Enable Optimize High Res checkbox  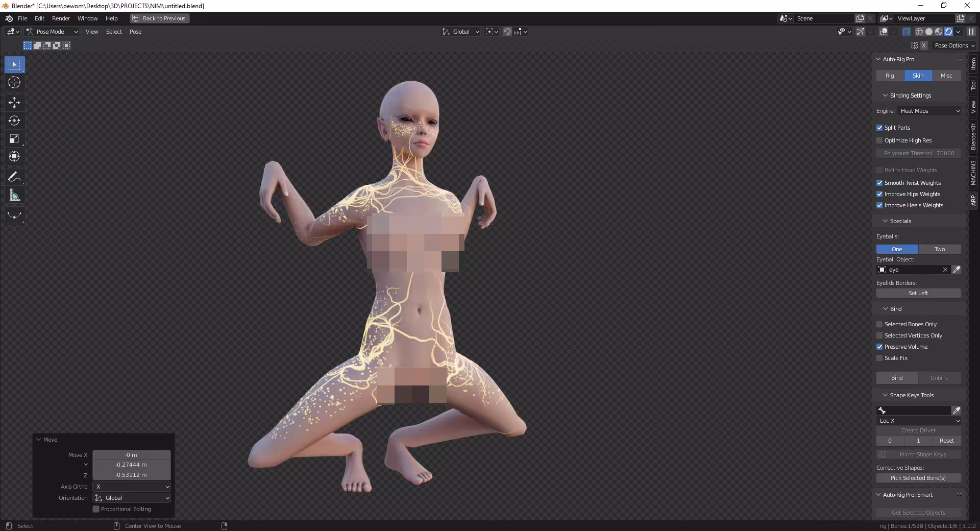pyautogui.click(x=879, y=140)
